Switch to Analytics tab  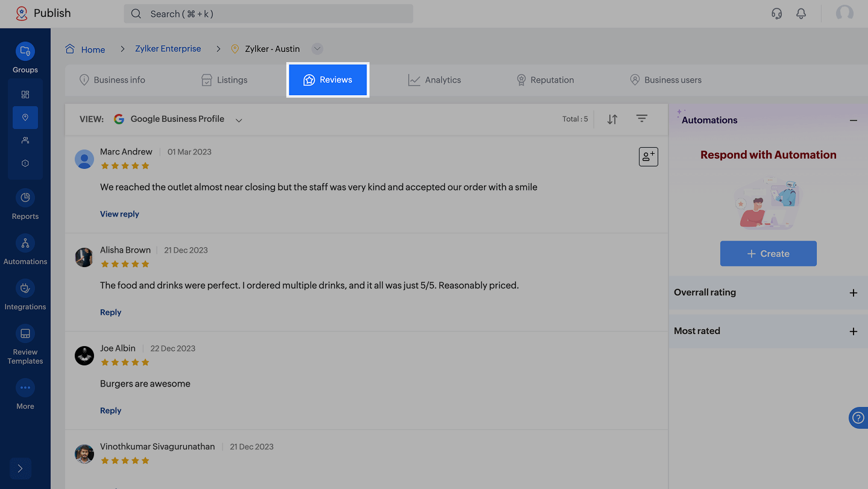pyautogui.click(x=435, y=80)
